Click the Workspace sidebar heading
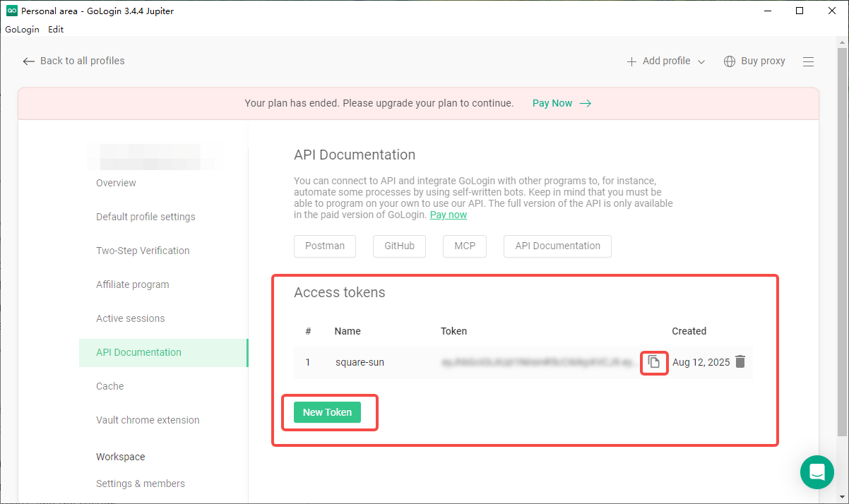 click(121, 457)
